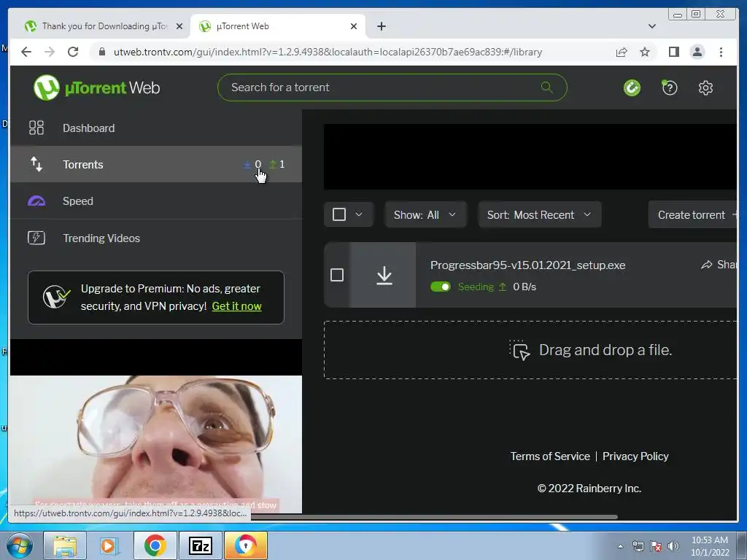Click the share page icon in address bar
The height and width of the screenshot is (560, 747).
(x=622, y=52)
